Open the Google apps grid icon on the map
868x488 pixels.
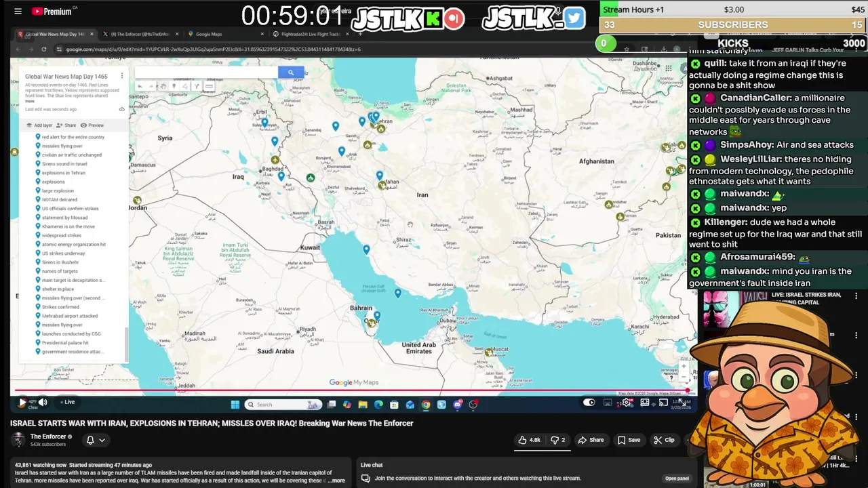[x=669, y=68]
